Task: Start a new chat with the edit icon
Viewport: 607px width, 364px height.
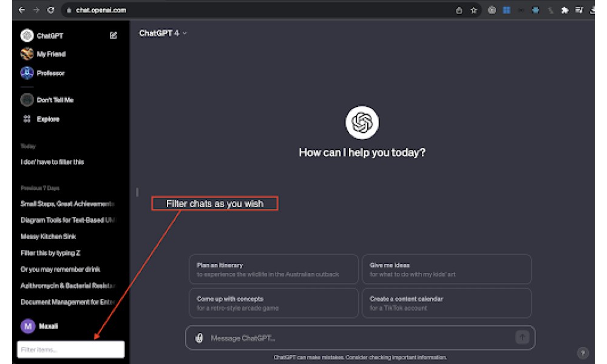Action: coord(114,36)
